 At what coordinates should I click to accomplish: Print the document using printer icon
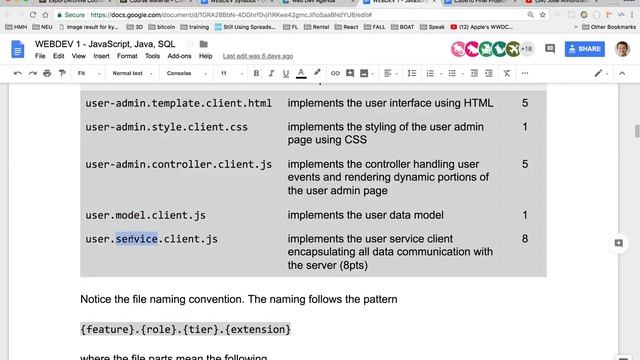coord(47,73)
